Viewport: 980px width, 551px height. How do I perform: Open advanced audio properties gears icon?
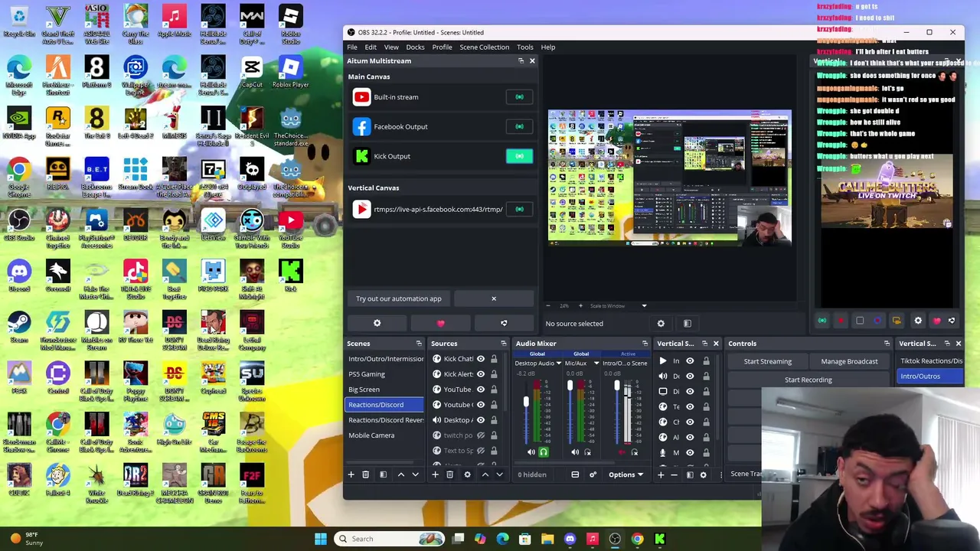pyautogui.click(x=593, y=474)
